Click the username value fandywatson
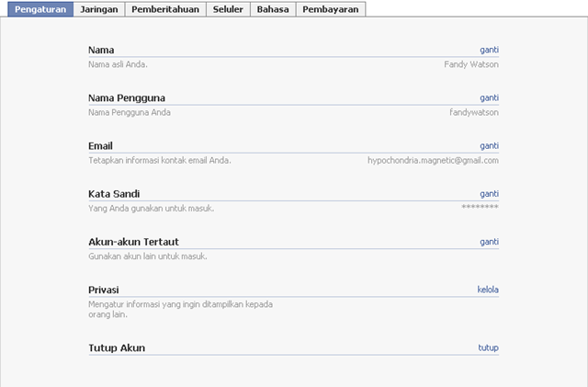The width and height of the screenshot is (588, 387). pyautogui.click(x=474, y=113)
